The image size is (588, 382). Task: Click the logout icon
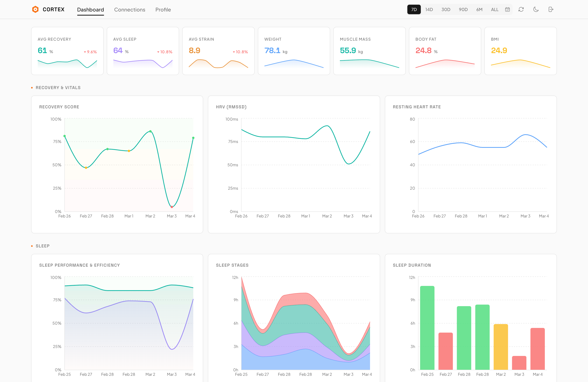point(551,9)
